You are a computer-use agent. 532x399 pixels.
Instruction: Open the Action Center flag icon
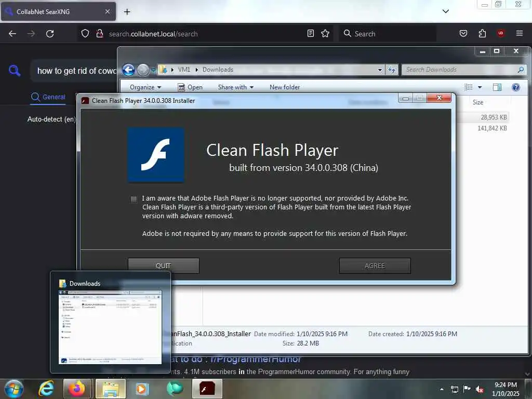tap(467, 389)
